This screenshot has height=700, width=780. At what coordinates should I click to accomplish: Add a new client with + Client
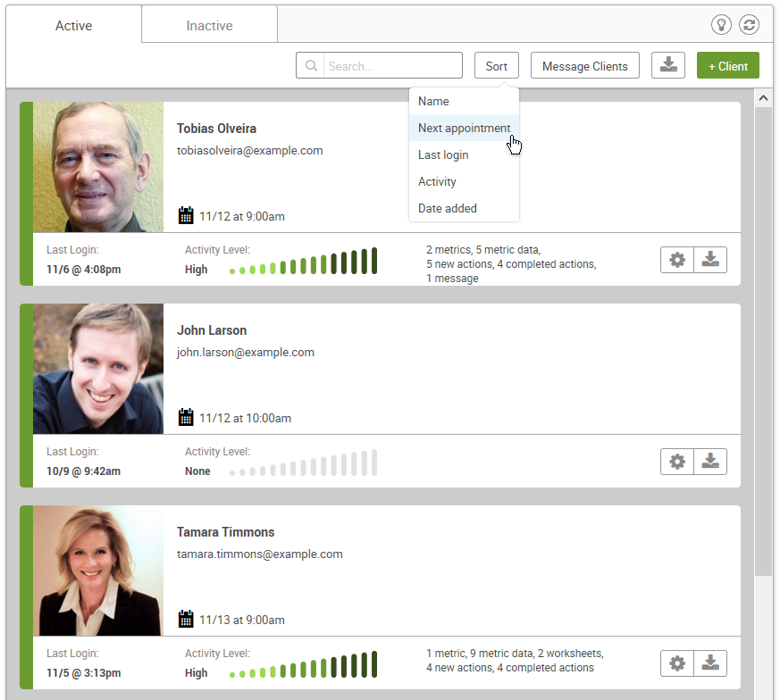point(728,66)
